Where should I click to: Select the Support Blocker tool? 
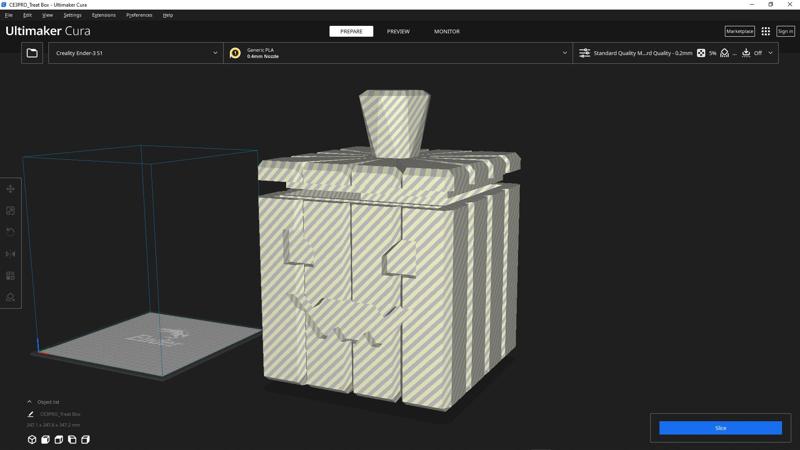click(10, 297)
